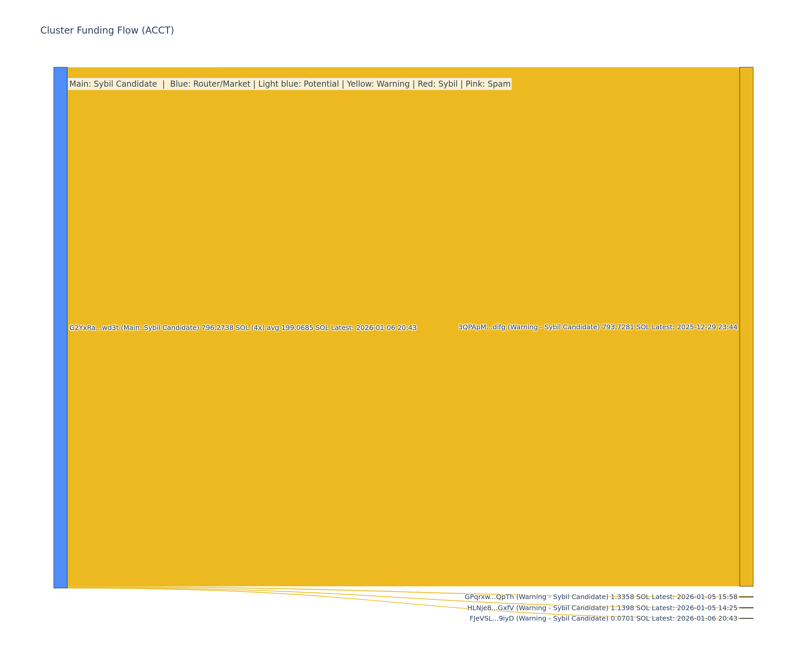Click 'Main: Sybil Candidate' in the legend

tap(113, 84)
